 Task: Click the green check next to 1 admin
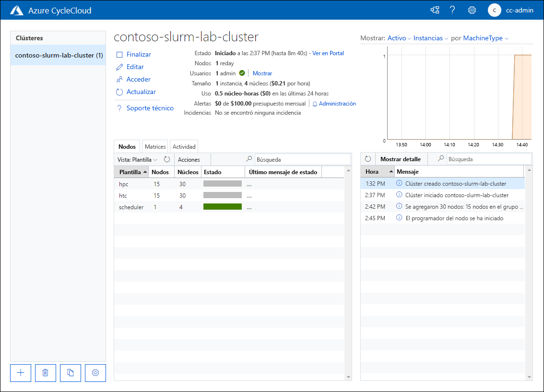pyautogui.click(x=242, y=73)
